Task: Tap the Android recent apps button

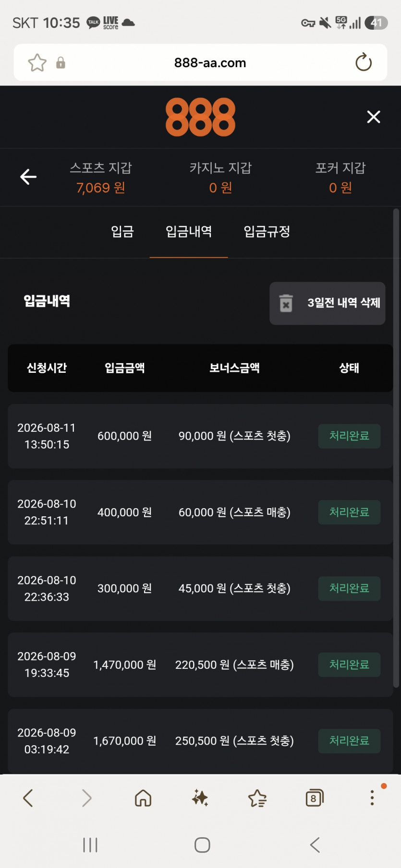Action: pos(90,845)
